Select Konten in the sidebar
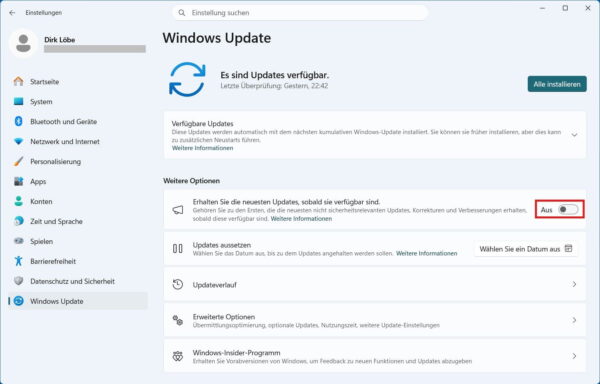Viewport: 600px width, 384px height. [78, 201]
